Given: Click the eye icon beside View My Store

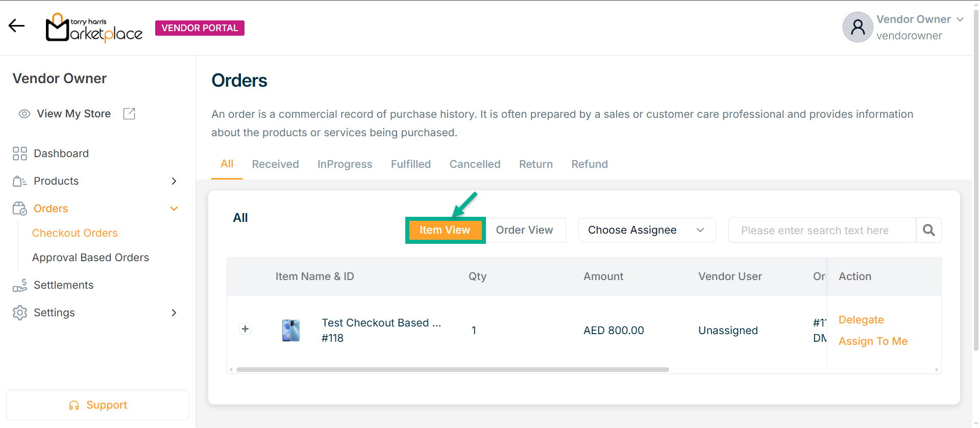Looking at the screenshot, I should point(24,114).
